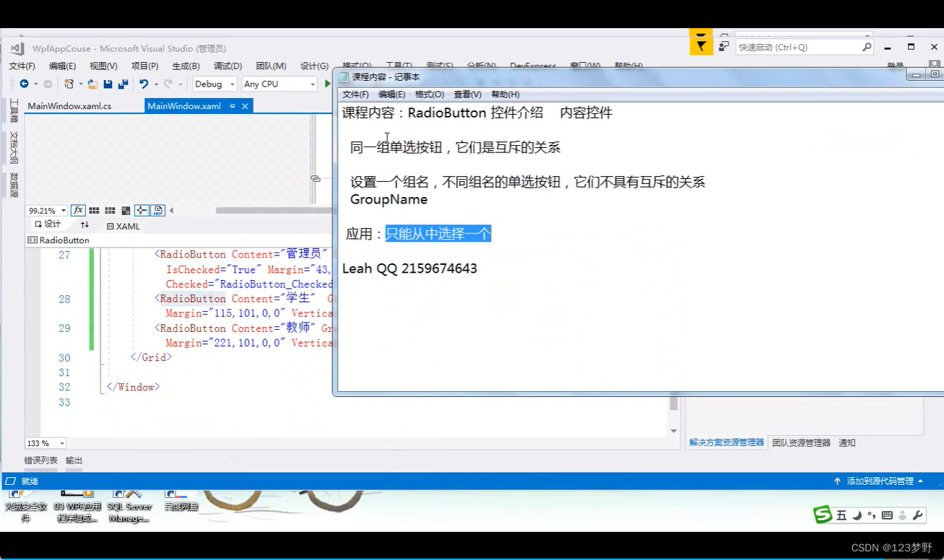This screenshot has width=944, height=560.
Task: Click the Save All toolbar icon
Action: (x=123, y=84)
